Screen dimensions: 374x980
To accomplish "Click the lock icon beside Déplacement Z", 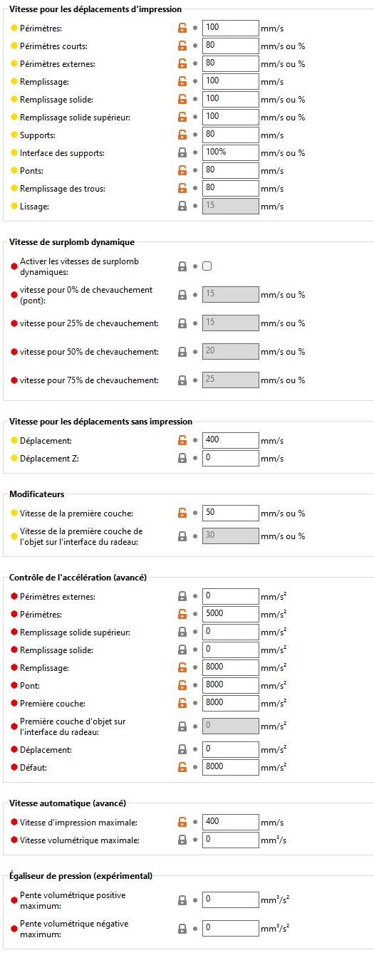I will 182,459.
